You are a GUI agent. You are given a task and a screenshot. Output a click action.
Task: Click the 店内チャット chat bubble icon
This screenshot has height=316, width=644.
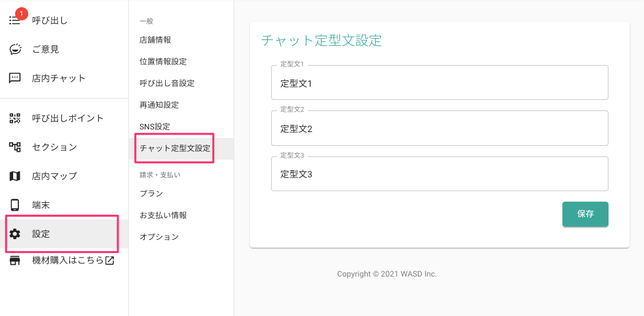tap(14, 78)
